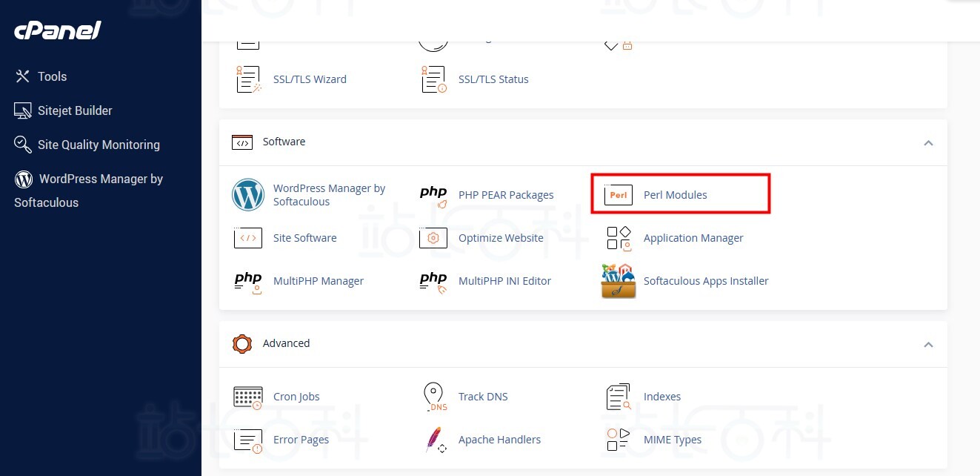Open the Error Pages link
The image size is (980, 476).
pos(301,440)
